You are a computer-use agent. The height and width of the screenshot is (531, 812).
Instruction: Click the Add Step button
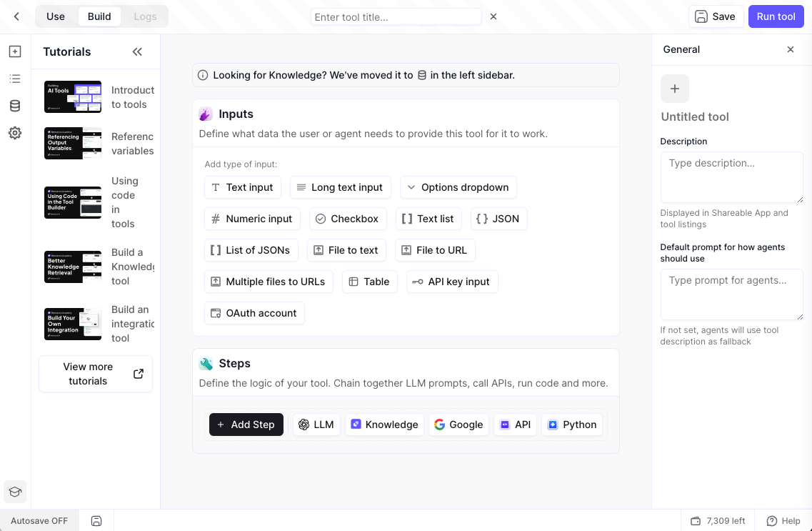(x=246, y=425)
